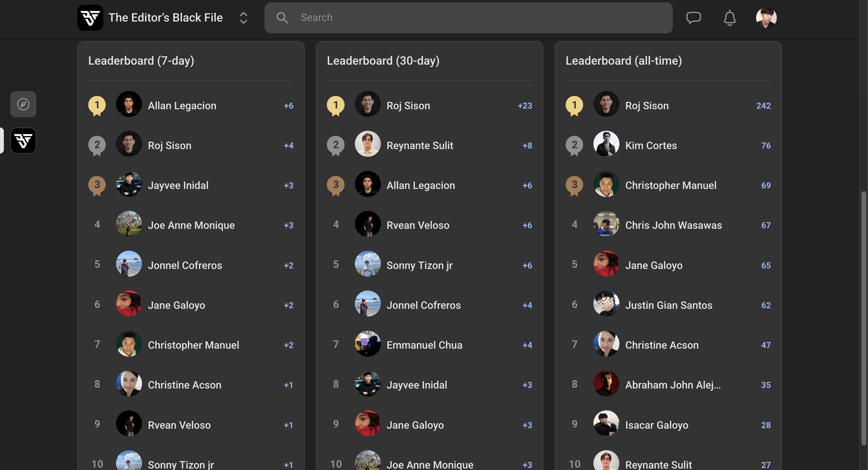Open Reynante Sulit's profile in 30-day leaderboard
Image resolution: width=868 pixels, height=470 pixels.
[420, 146]
